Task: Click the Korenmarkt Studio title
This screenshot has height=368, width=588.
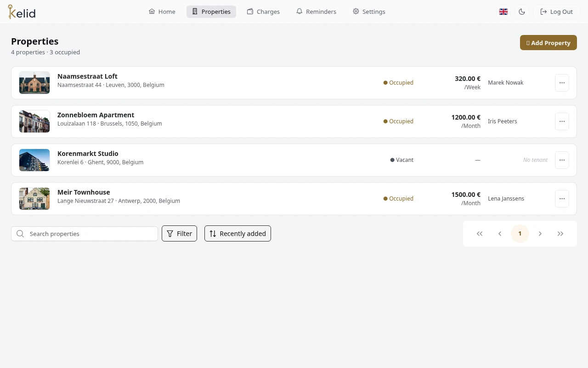Action: tap(88, 154)
